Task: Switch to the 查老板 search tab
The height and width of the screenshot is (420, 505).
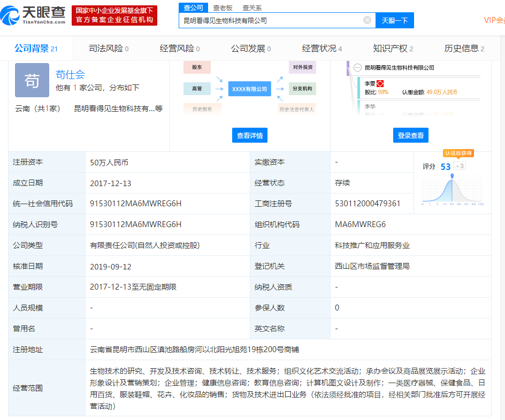Action: 223,7
